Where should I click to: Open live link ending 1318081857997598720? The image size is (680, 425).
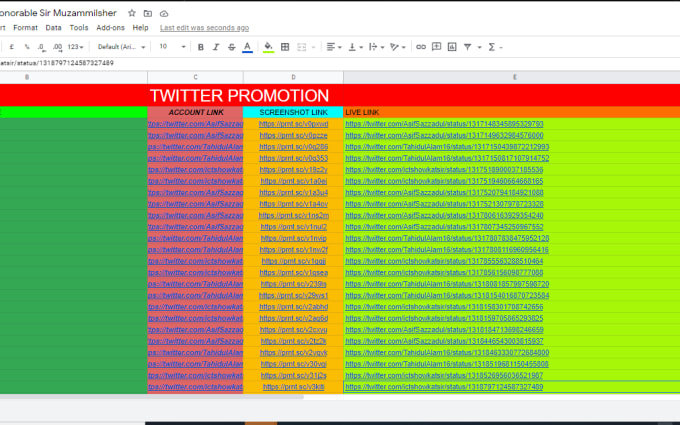coord(447,284)
